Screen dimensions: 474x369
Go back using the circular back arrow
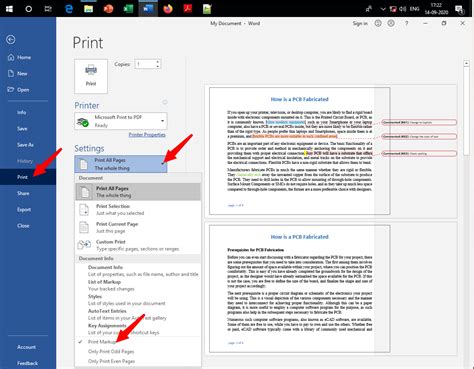click(11, 40)
